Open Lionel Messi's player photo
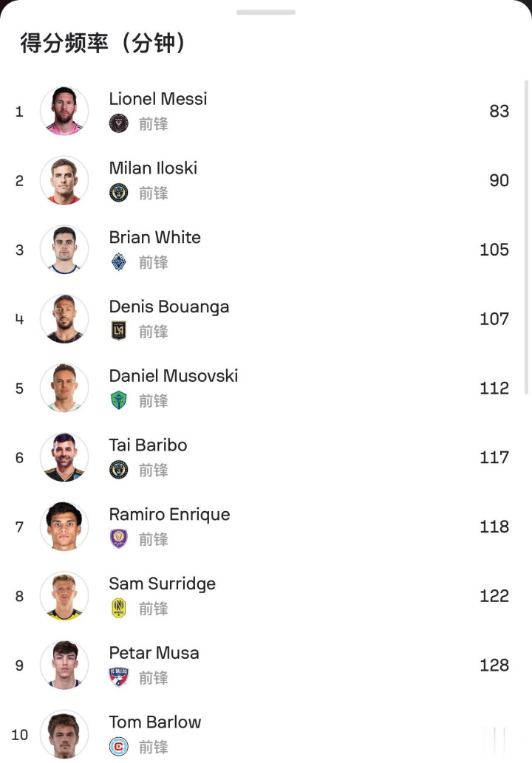Viewport: 532px width, 763px height. click(64, 111)
